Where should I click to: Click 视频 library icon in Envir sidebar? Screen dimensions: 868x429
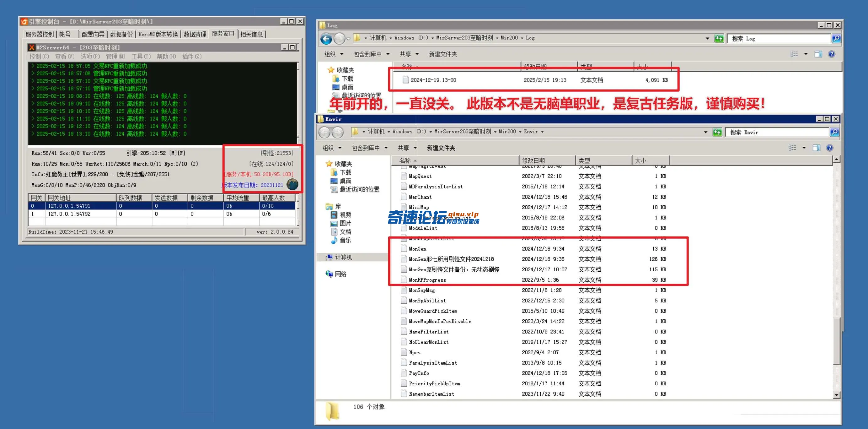point(334,215)
